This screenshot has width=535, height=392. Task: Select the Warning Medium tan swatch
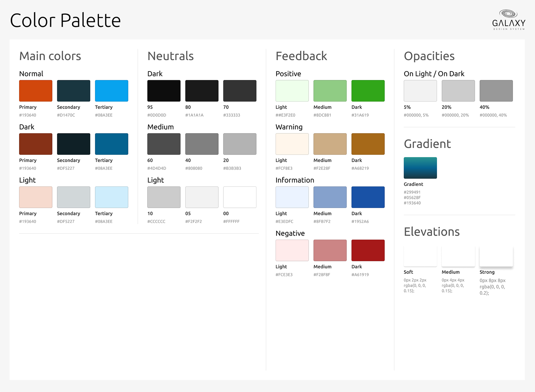330,144
